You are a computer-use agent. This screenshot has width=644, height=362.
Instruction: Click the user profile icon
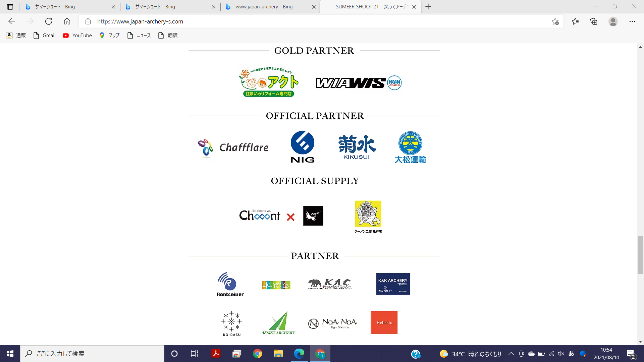[x=613, y=21]
